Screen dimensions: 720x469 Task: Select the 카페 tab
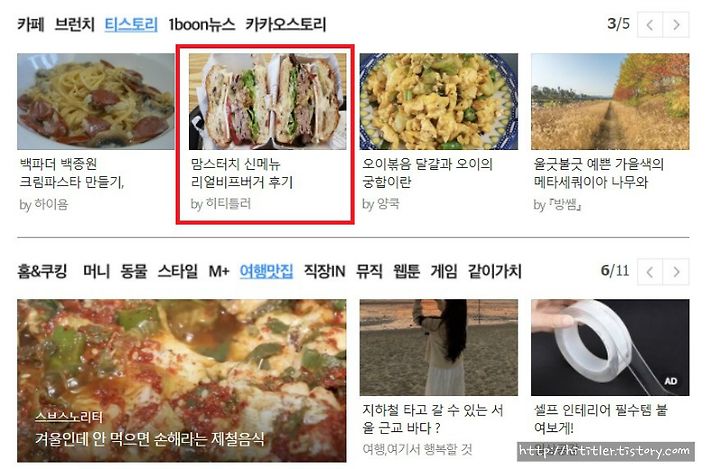pos(31,24)
